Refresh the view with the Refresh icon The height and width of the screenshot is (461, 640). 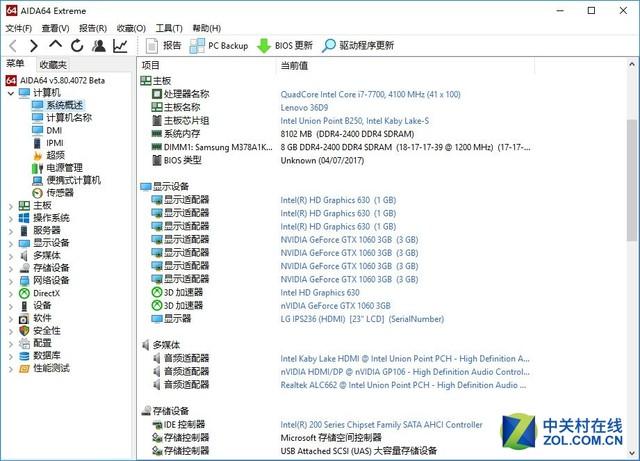[77, 46]
